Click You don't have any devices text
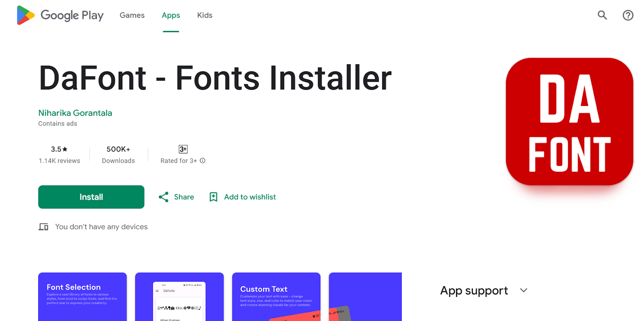Viewport: 644px width, 321px height. 101,227
